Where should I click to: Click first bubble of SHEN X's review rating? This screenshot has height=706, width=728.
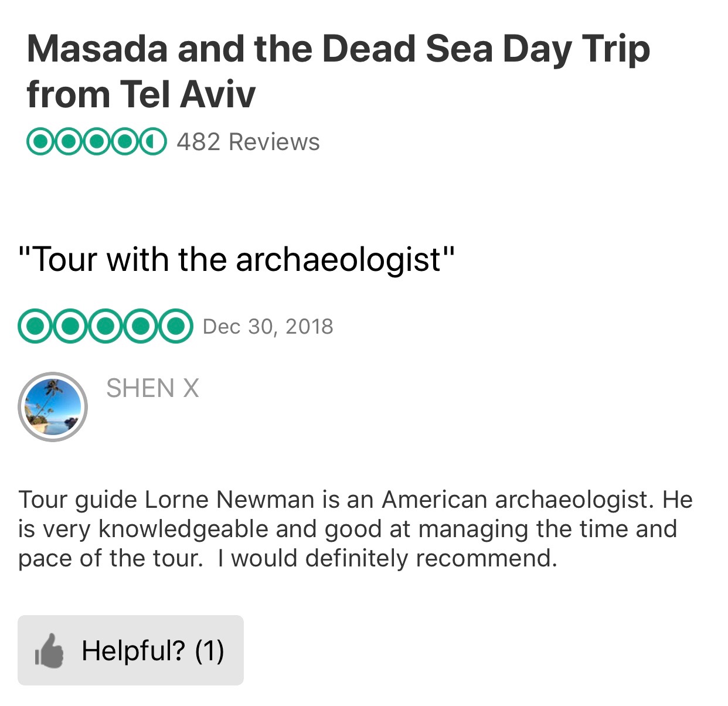[36, 326]
